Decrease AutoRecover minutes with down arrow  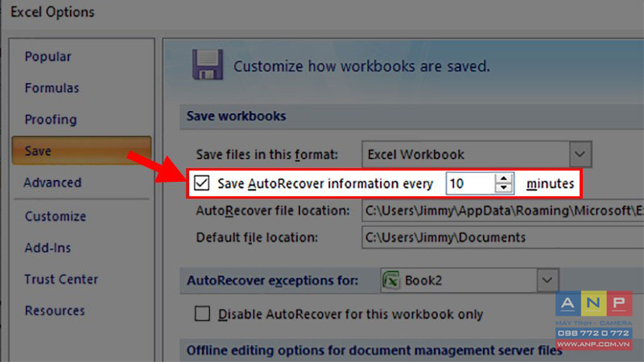pos(504,188)
